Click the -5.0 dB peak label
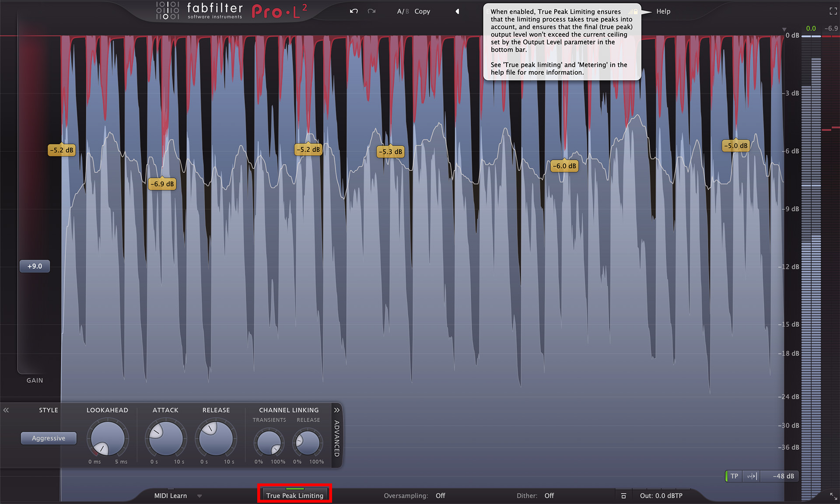This screenshot has height=504, width=840. point(736,146)
